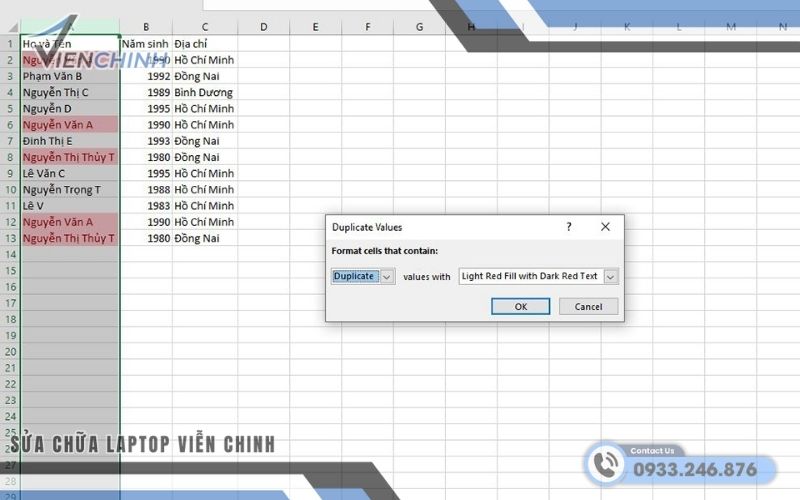Open the Light Red Fill format dropdown
The image size is (800, 500).
610,277
